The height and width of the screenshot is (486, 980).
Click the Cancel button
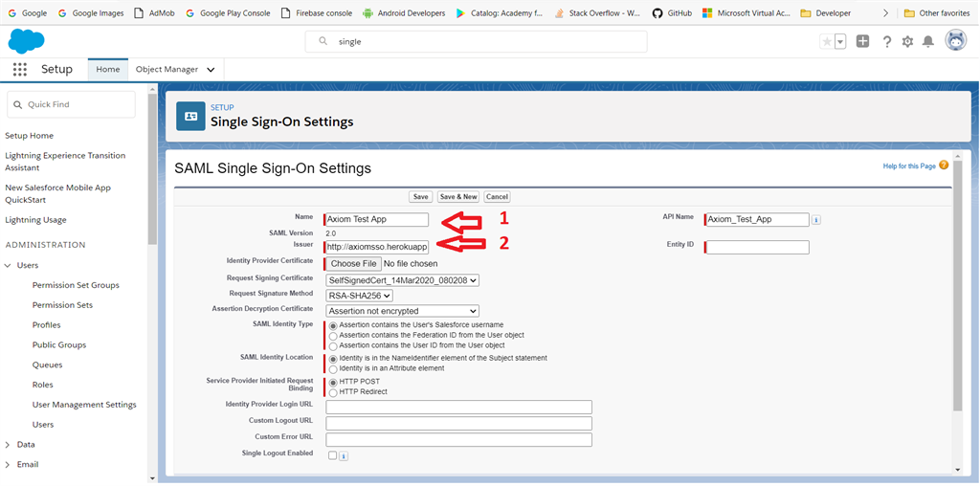497,197
